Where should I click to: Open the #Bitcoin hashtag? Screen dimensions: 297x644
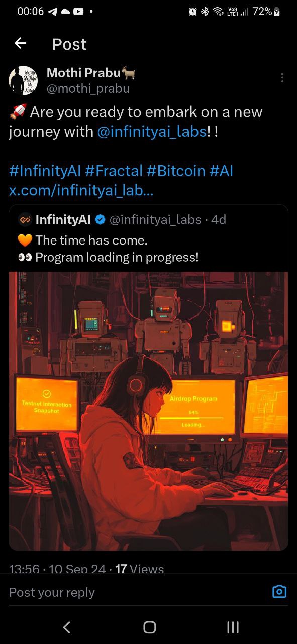(176, 171)
